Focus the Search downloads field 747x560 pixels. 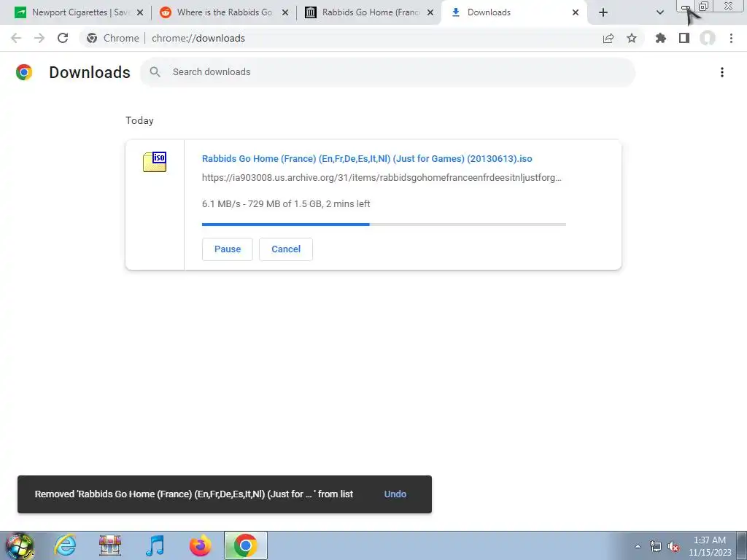coord(388,72)
